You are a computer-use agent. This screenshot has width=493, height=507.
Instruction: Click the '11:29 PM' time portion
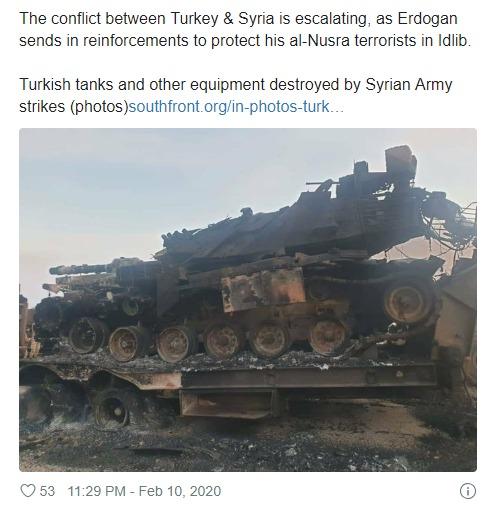97,491
